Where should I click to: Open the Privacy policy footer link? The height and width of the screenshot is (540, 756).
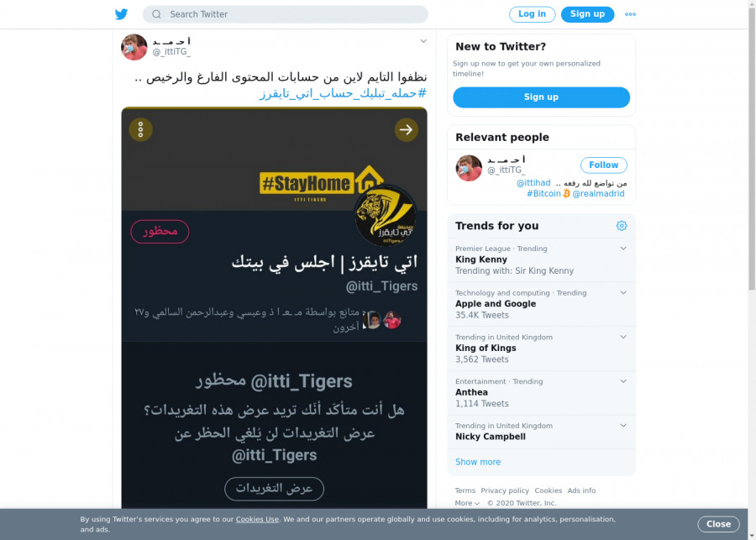pyautogui.click(x=505, y=490)
